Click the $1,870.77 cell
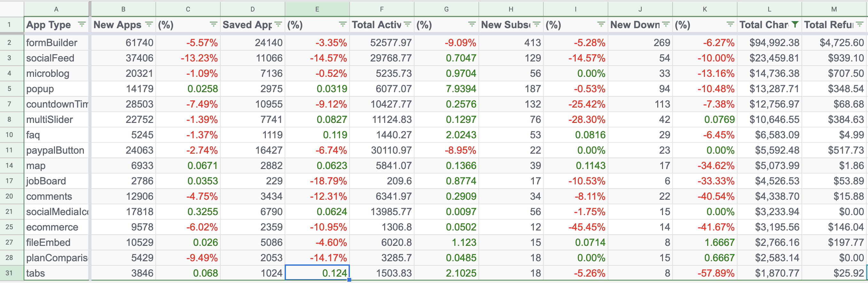The image size is (868, 283). [769, 273]
